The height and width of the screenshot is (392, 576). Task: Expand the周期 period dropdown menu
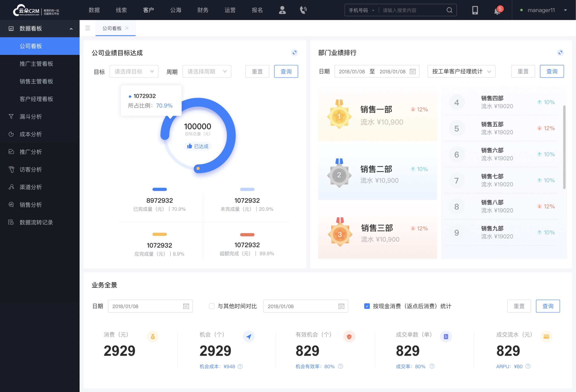pyautogui.click(x=206, y=71)
